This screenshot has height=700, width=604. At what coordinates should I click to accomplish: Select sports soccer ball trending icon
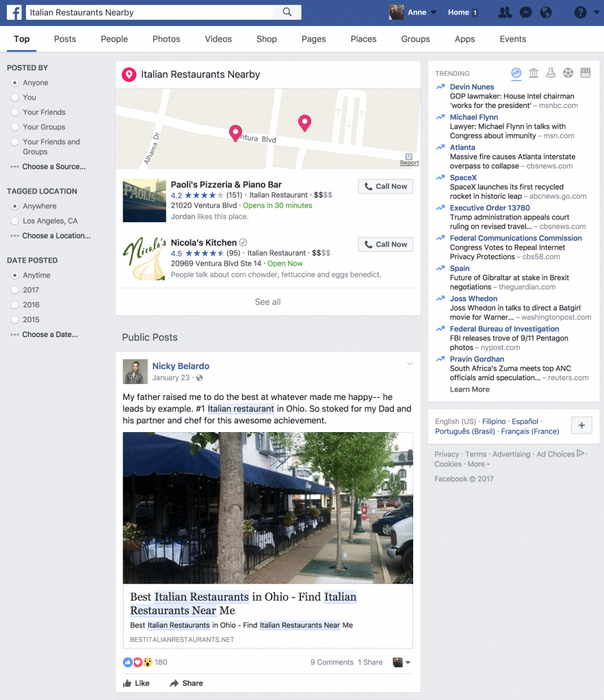click(568, 72)
